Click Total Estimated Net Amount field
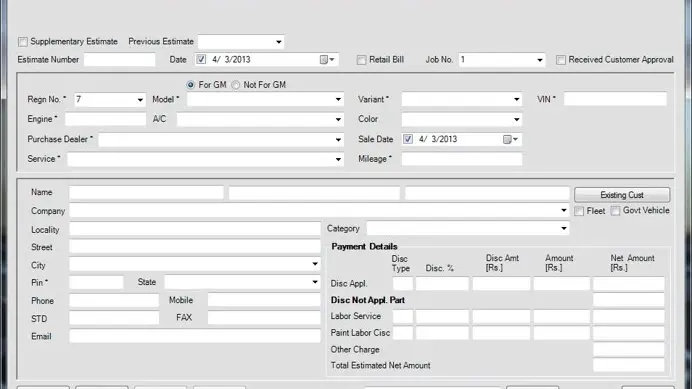The height and width of the screenshot is (389, 692). tap(628, 365)
